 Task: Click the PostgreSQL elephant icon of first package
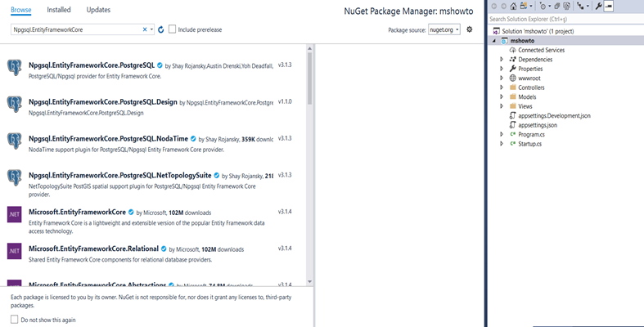point(15,68)
